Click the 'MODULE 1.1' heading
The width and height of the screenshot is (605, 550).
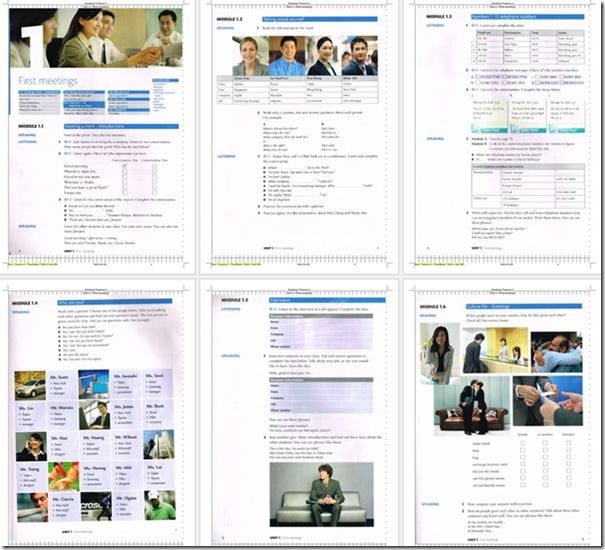click(x=31, y=126)
